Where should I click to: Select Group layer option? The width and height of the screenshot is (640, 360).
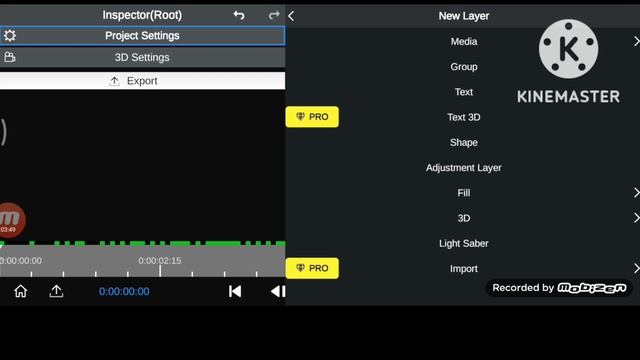(464, 67)
